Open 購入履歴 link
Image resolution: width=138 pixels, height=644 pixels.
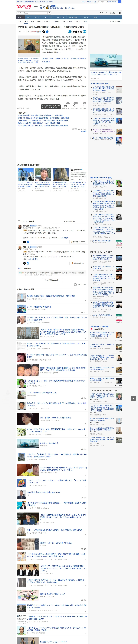coord(112,13)
